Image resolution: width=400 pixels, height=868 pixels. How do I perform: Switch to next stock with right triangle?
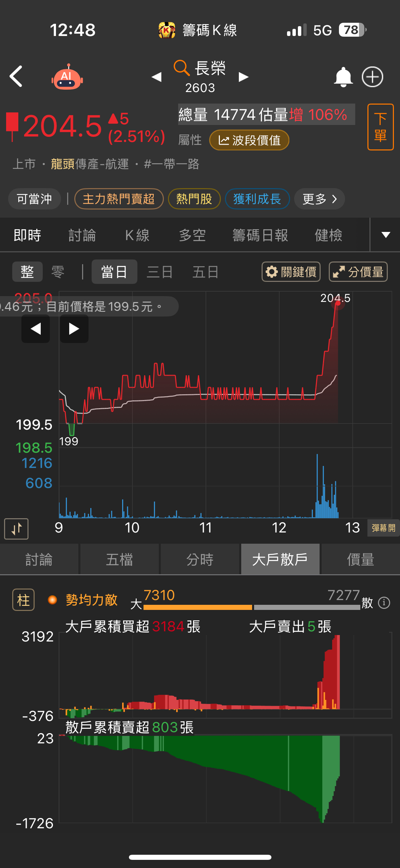pos(243,77)
